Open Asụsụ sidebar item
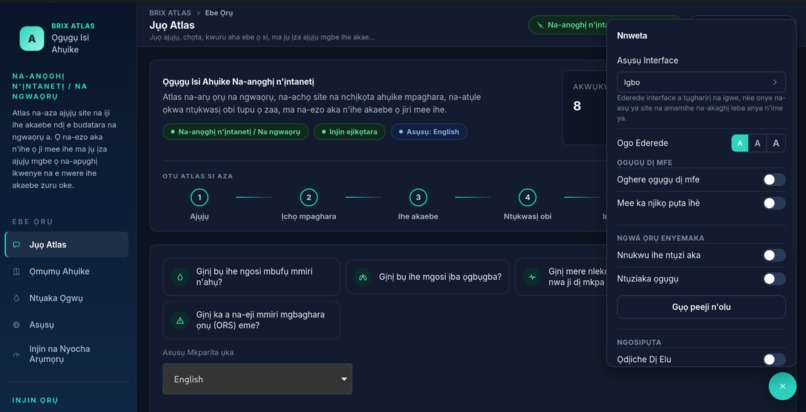Viewport: 806px width, 412px height. click(66, 325)
